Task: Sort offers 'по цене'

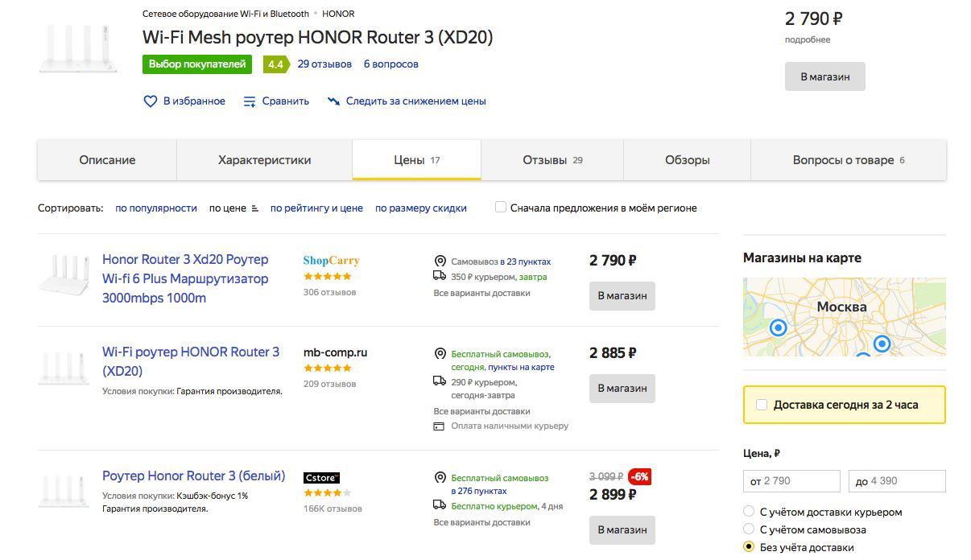Action: tap(228, 208)
